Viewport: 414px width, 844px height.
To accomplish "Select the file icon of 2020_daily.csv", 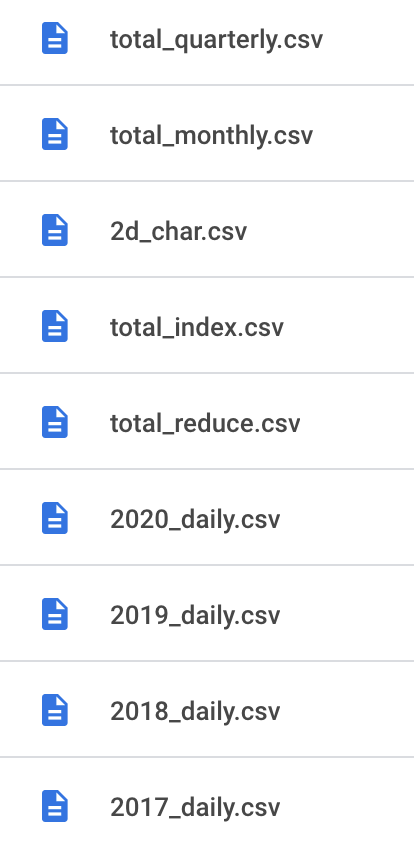I will (x=55, y=518).
